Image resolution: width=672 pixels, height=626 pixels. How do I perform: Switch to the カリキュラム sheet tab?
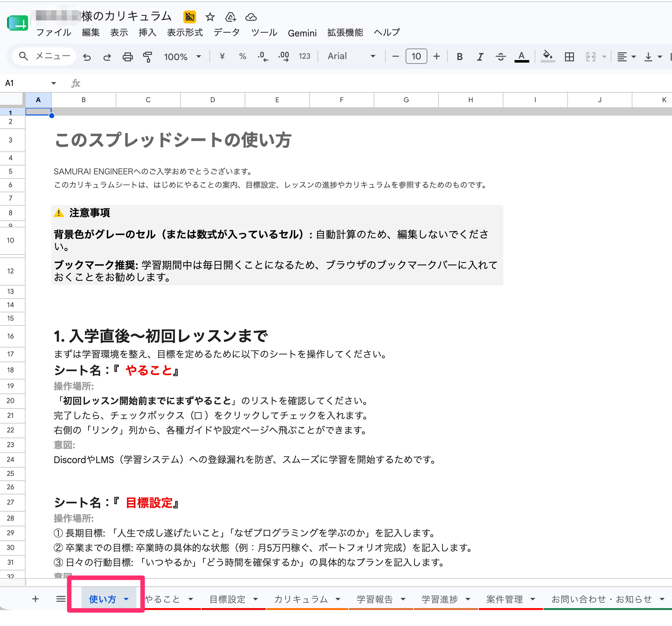301,599
